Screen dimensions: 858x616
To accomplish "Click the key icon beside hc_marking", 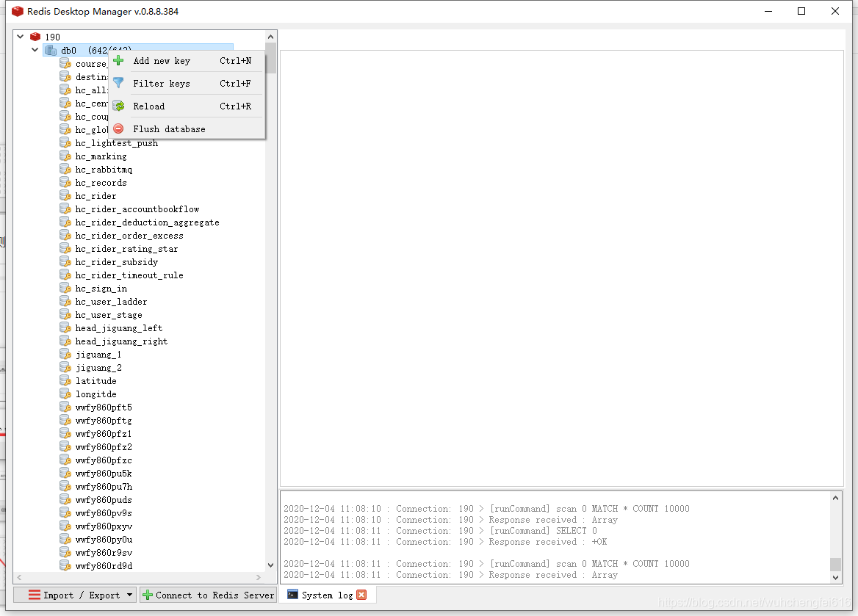I will (65, 156).
